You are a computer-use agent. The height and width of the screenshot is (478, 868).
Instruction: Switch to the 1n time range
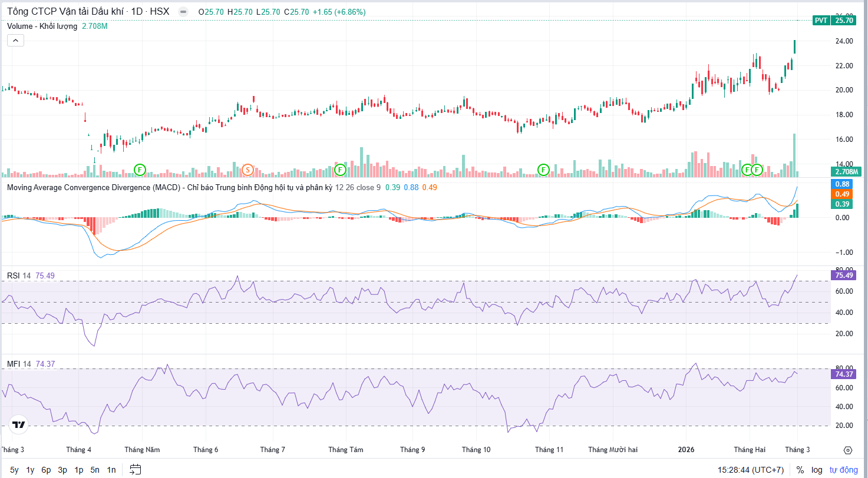pos(111,470)
